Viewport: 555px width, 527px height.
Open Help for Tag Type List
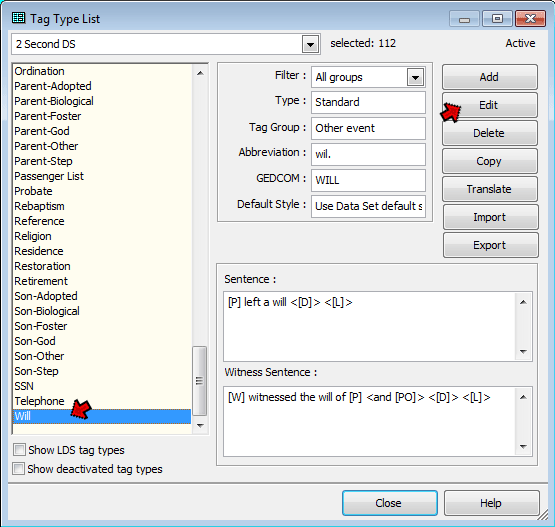[492, 503]
